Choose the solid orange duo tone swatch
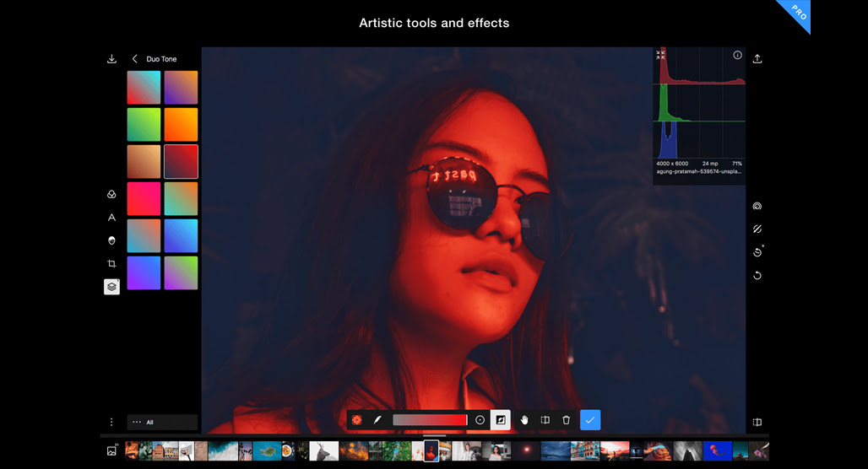This screenshot has width=868, height=469. coord(181,125)
